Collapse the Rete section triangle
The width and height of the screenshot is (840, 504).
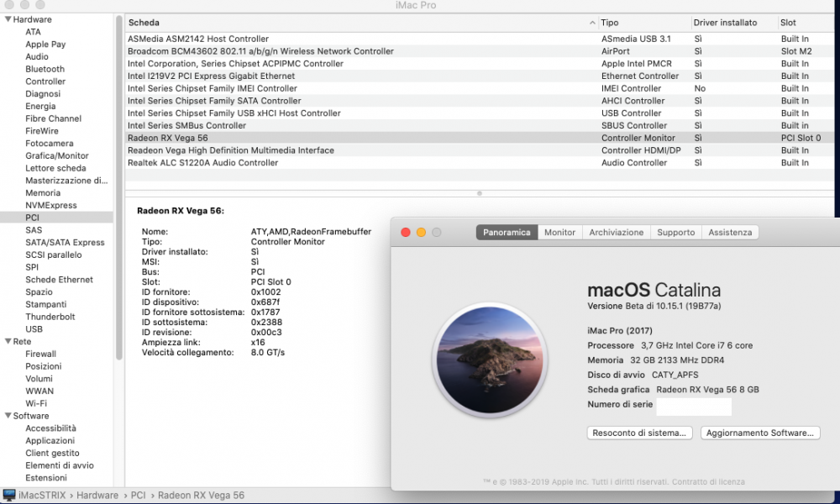click(x=8, y=341)
